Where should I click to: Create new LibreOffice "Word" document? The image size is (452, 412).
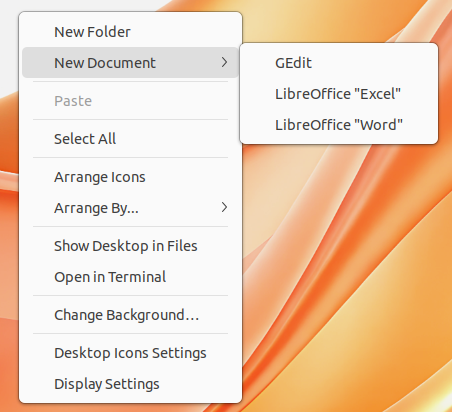point(339,125)
